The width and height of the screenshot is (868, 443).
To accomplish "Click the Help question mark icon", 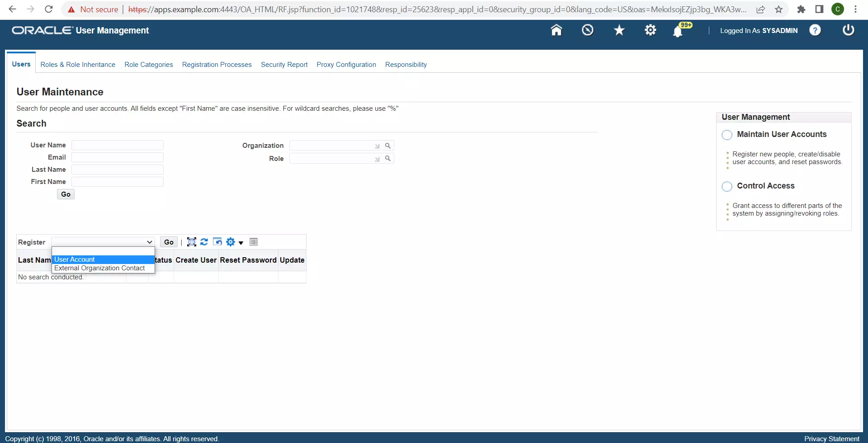I will pos(815,30).
